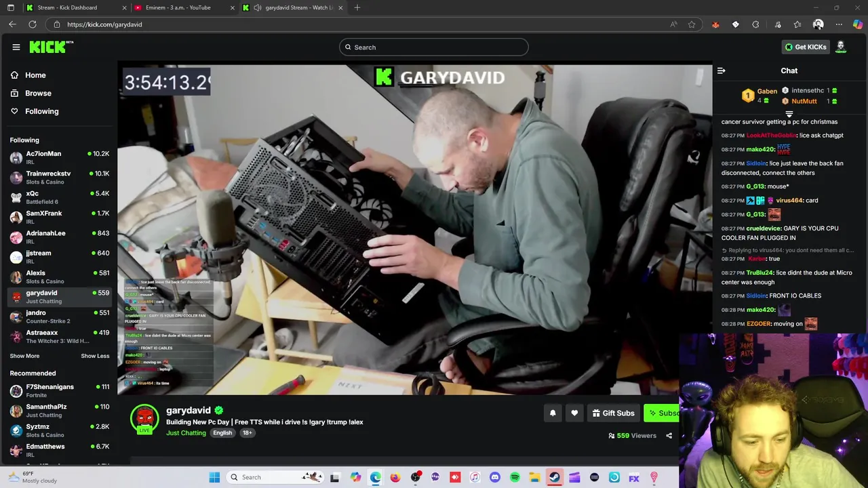Image resolution: width=868 pixels, height=488 pixels.
Task: Select the garydavid Stream tab
Action: (293, 7)
